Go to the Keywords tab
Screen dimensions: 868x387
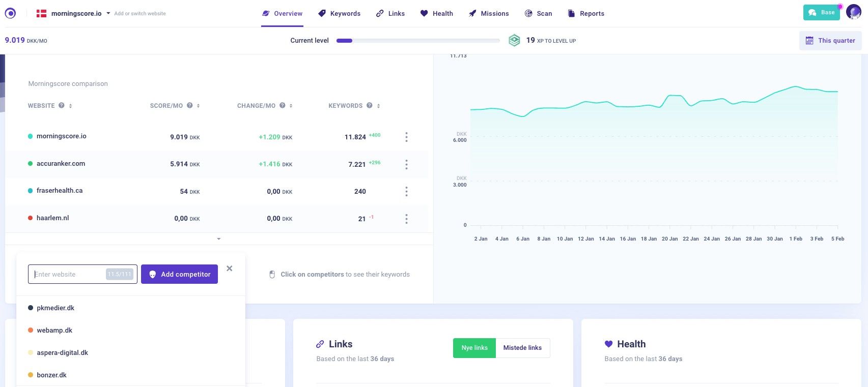coord(339,14)
